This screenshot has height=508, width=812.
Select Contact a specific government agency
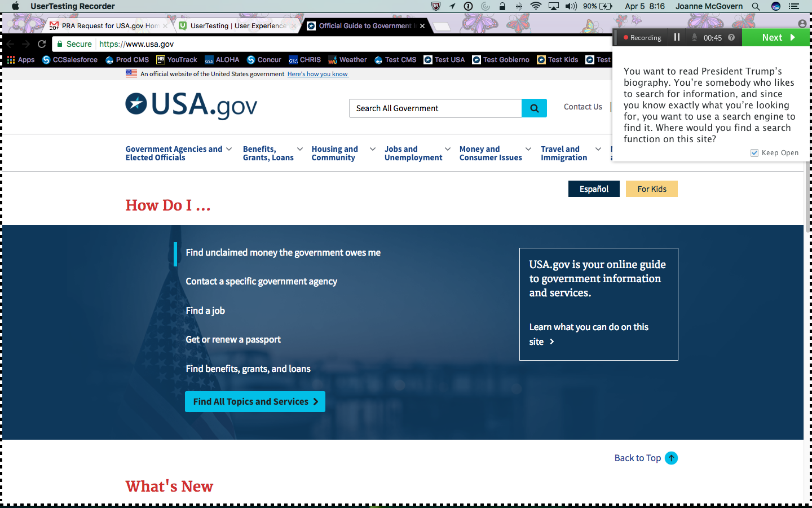(x=262, y=281)
